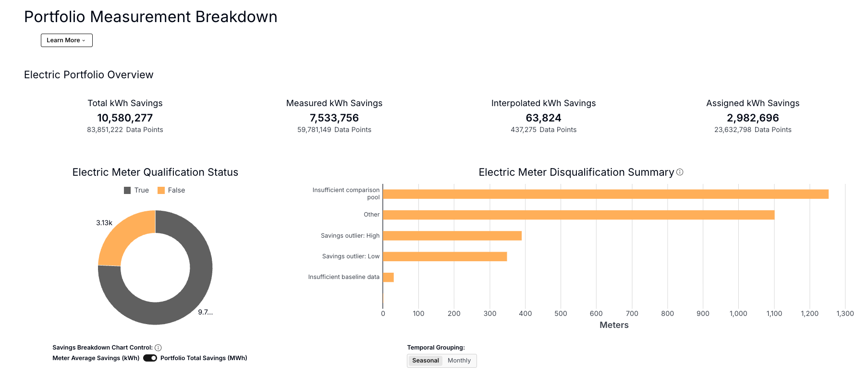This screenshot has height=375, width=868.
Task: Click the Measured kWh Savings value 7,533,756
Action: [x=334, y=118]
